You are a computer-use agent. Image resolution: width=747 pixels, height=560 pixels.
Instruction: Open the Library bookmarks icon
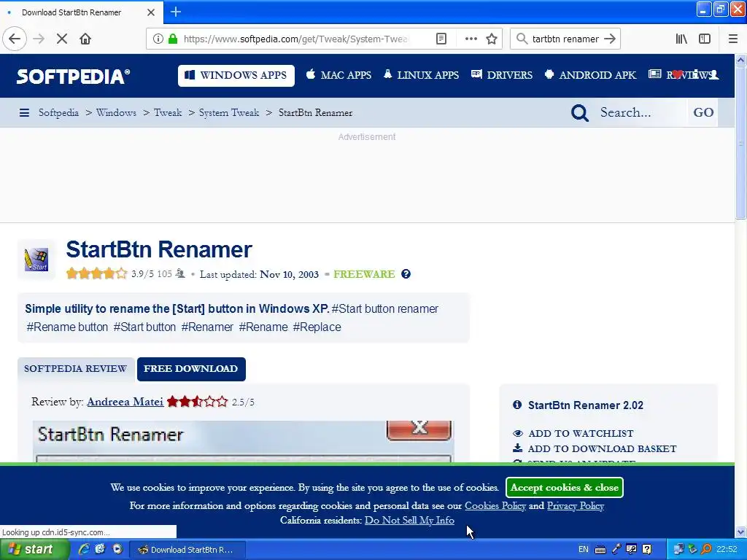[x=681, y=39]
